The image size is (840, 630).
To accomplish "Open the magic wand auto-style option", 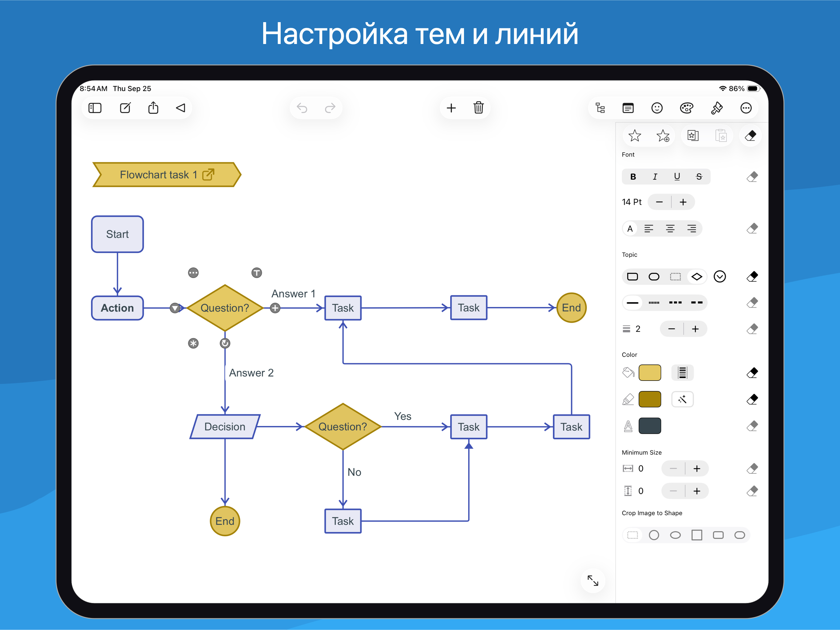I will point(682,399).
